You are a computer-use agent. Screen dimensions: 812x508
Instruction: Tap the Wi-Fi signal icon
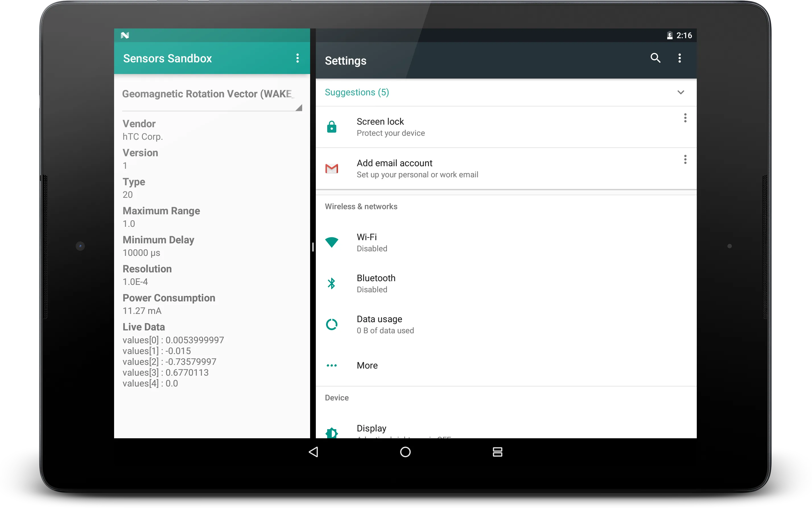tap(331, 242)
